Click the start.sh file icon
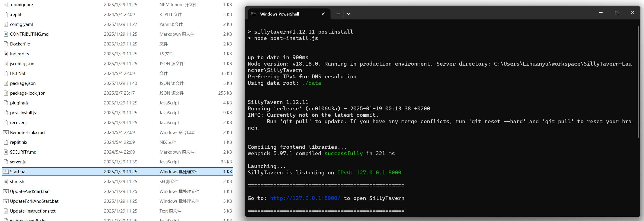This screenshot has width=644, height=221. click(x=6, y=181)
